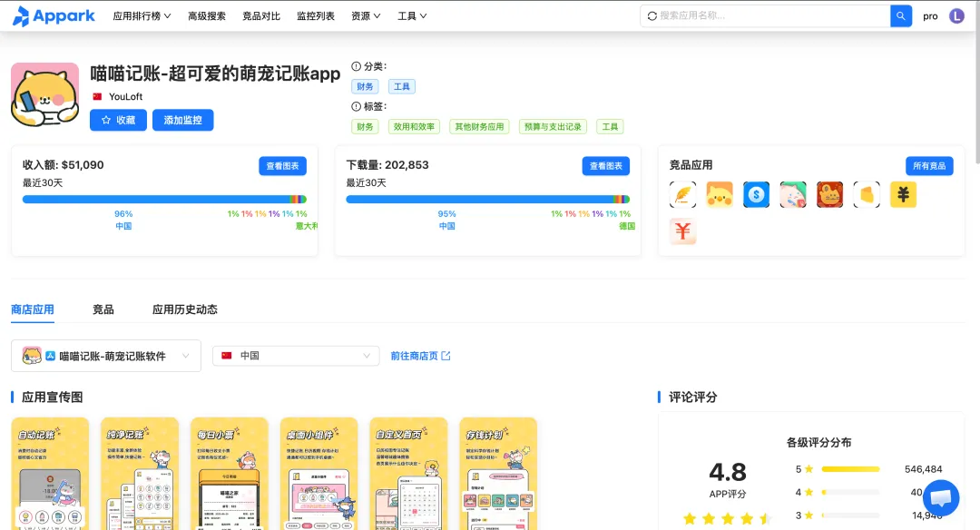Expand the 应用排行榜 menu
The width and height of the screenshot is (980, 530).
click(x=142, y=16)
